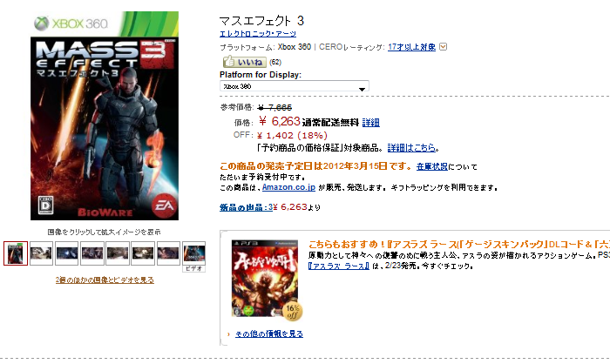
Task: Expand the Platform for Display combo box
Action: click(x=295, y=86)
